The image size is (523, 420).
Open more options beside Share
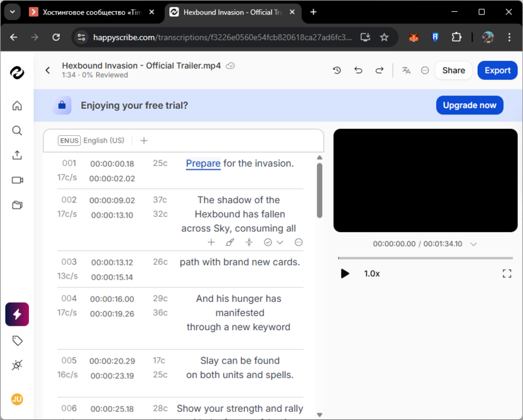[x=424, y=70]
